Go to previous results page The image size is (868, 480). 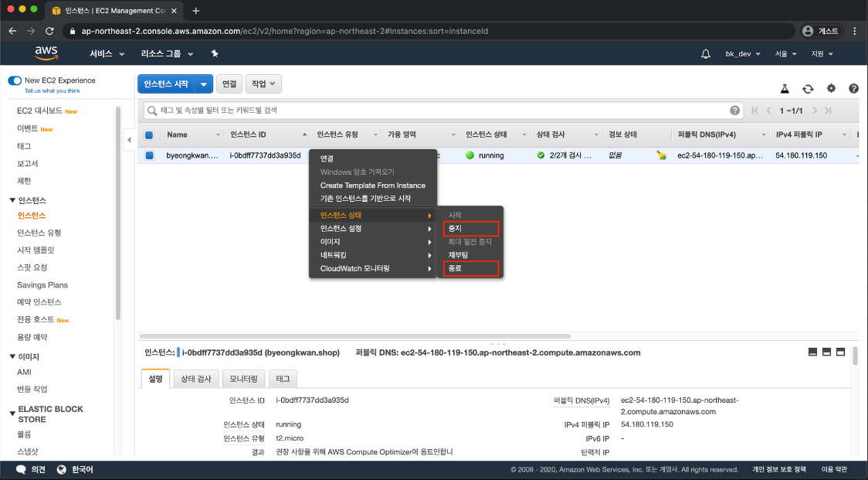click(769, 111)
